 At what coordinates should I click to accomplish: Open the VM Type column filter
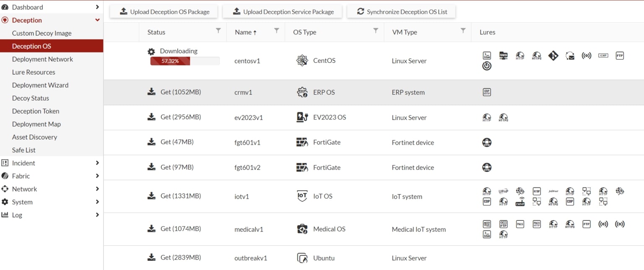[x=463, y=31]
